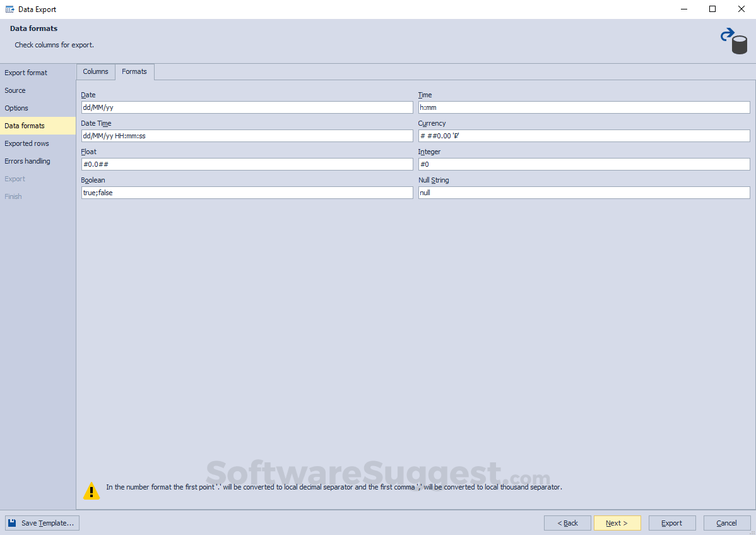756x535 pixels.
Task: Click the floppy disk icon on Save Template
Action: (x=13, y=522)
